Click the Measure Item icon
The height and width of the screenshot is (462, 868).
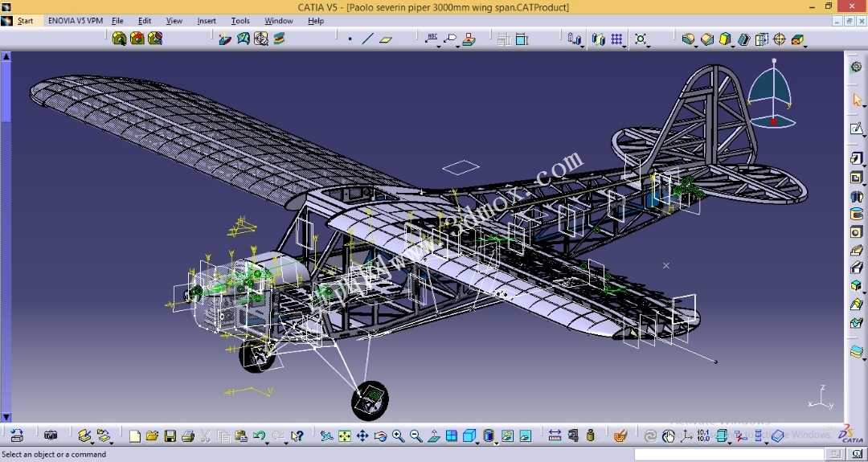[x=572, y=436]
